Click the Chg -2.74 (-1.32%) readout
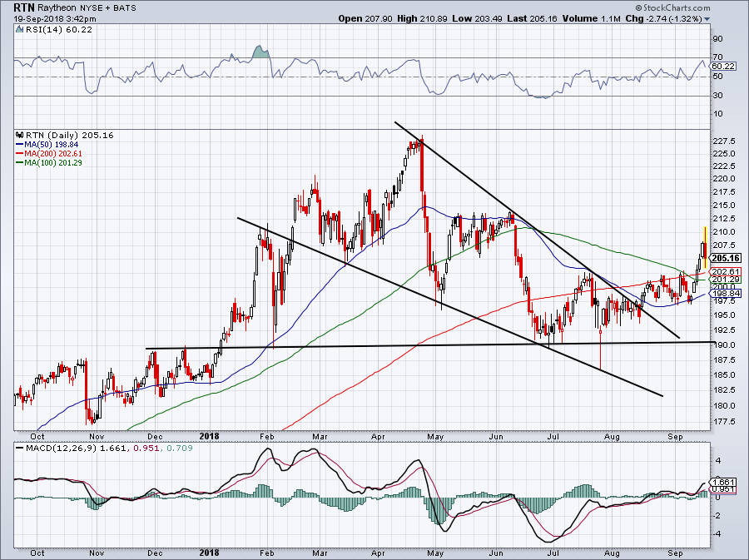 point(663,18)
